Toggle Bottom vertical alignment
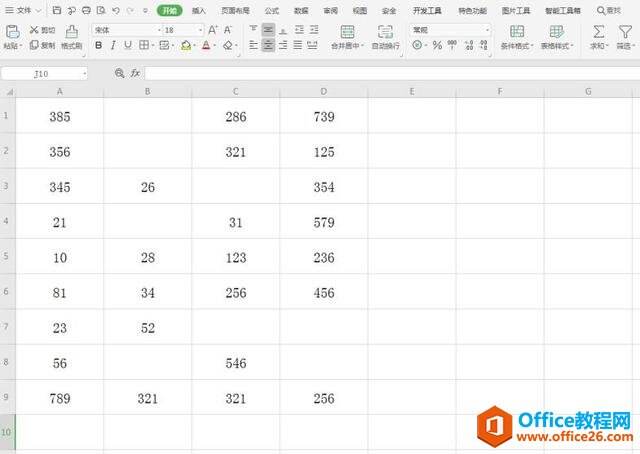This screenshot has height=454, width=640. [283, 29]
